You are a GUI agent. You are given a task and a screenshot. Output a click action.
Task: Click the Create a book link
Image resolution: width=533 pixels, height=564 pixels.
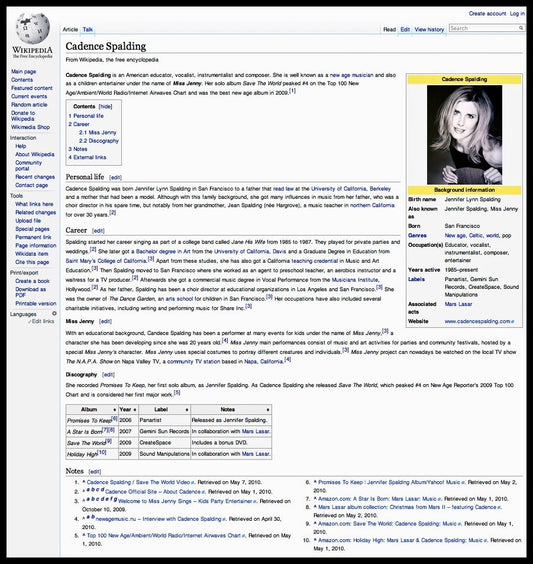click(x=32, y=281)
